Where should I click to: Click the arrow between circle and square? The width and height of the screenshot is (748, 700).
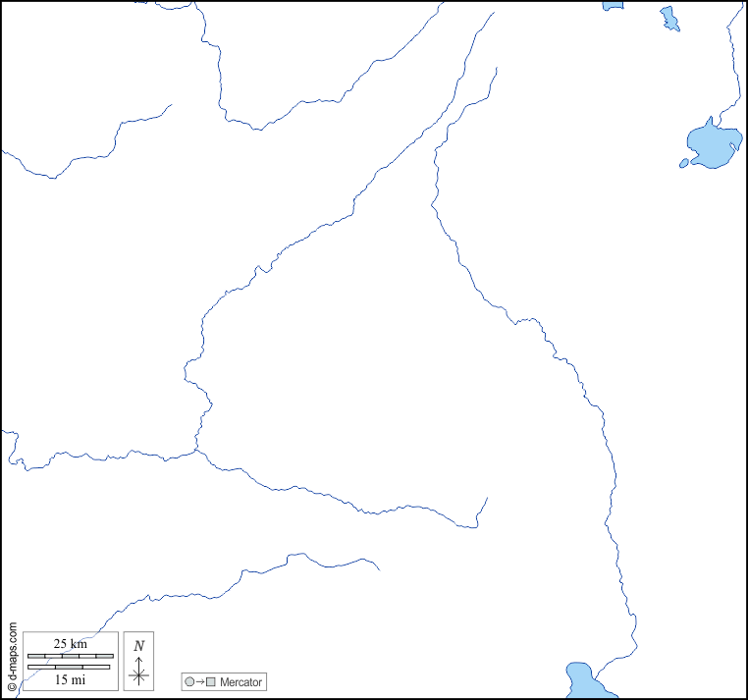[199, 681]
